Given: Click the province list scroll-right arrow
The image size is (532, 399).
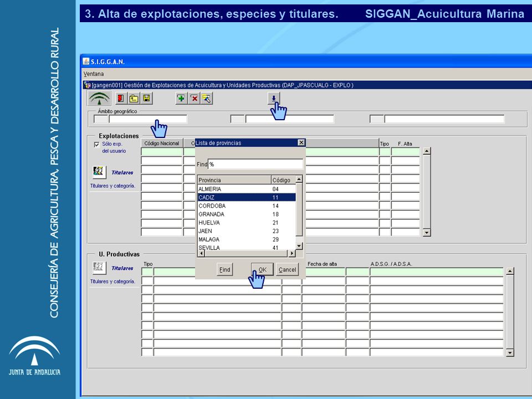Looking at the screenshot, I should pyautogui.click(x=292, y=253).
